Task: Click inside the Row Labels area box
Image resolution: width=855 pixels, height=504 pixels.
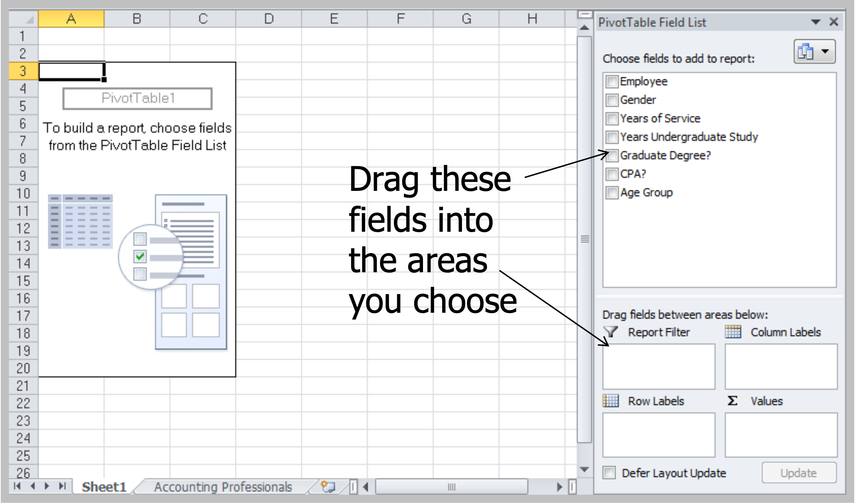Action: 658,435
